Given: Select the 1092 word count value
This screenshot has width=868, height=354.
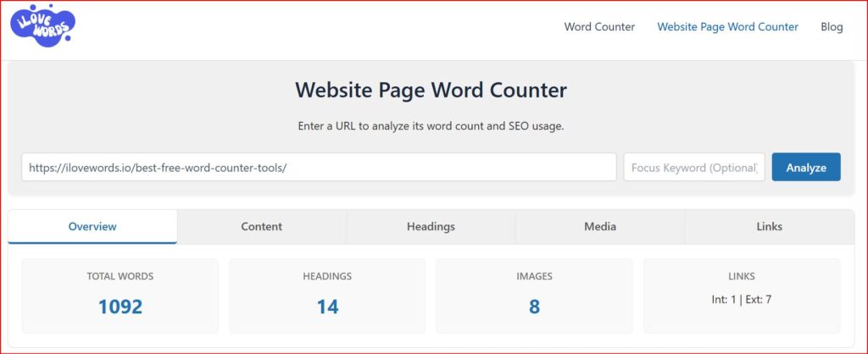Looking at the screenshot, I should tap(120, 307).
